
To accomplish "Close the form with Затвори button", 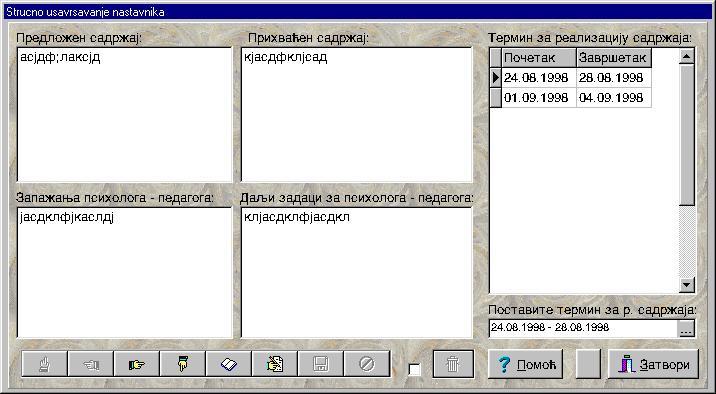I will click(x=653, y=364).
